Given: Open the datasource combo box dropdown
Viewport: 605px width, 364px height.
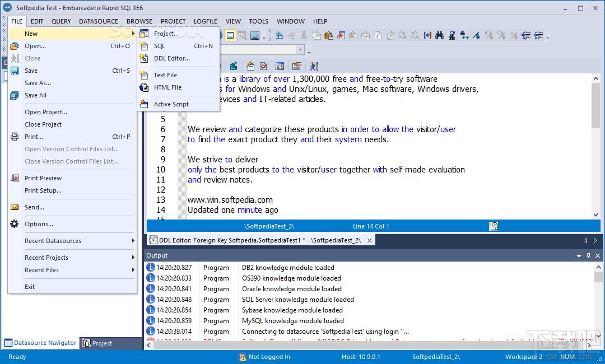Looking at the screenshot, I should coord(300,50).
